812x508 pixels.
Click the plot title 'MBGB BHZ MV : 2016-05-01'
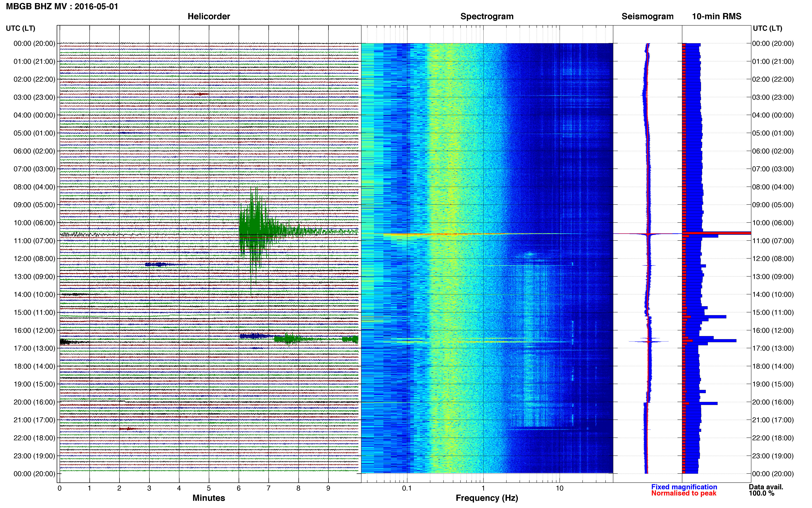[62, 6]
